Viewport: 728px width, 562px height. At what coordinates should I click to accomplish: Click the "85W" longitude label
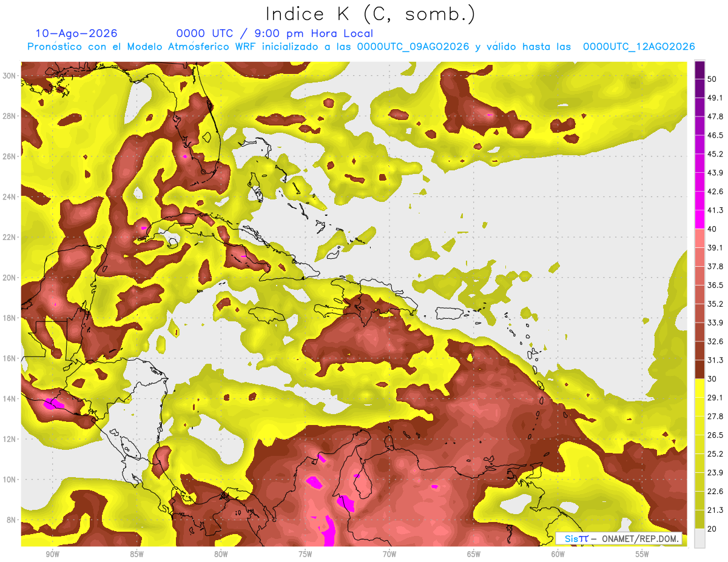(x=136, y=554)
